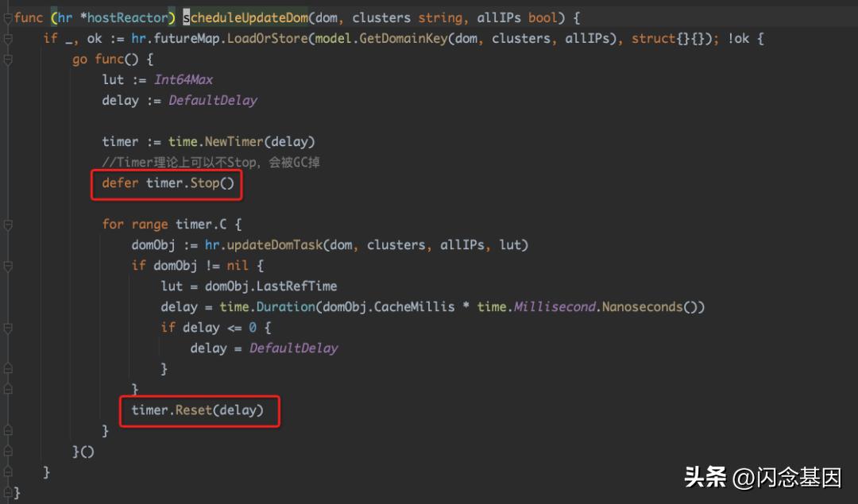This screenshot has width=858, height=504.
Task: Click the '!ok' condition
Action: coord(738,39)
